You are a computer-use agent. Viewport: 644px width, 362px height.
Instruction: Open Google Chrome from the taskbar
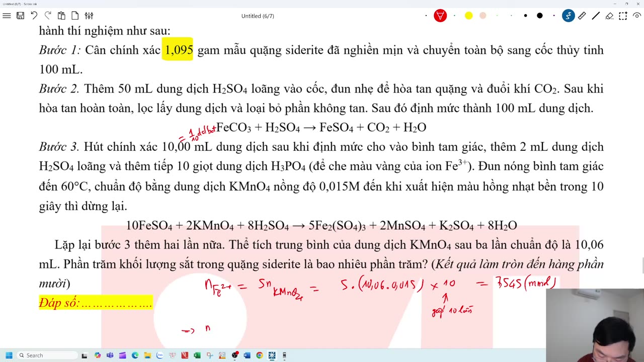(x=260, y=355)
